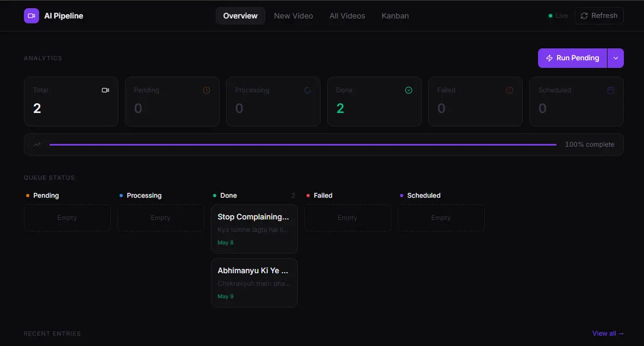This screenshot has height=346, width=644.
Task: Click the Empty box under Pending
Action: [x=67, y=217]
